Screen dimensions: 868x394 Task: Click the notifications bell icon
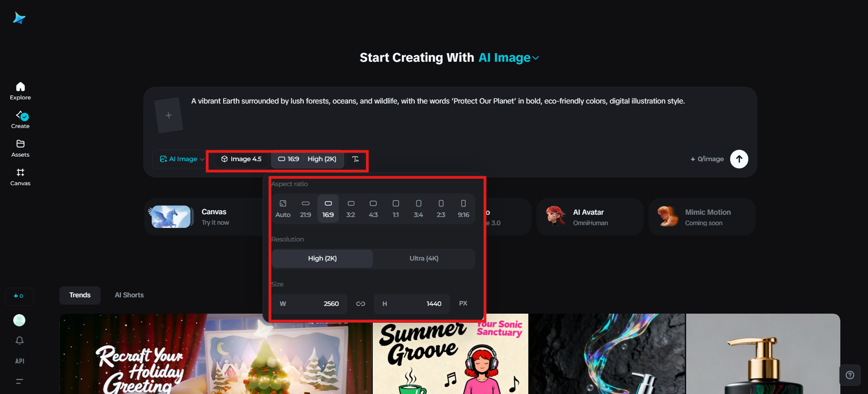(20, 340)
